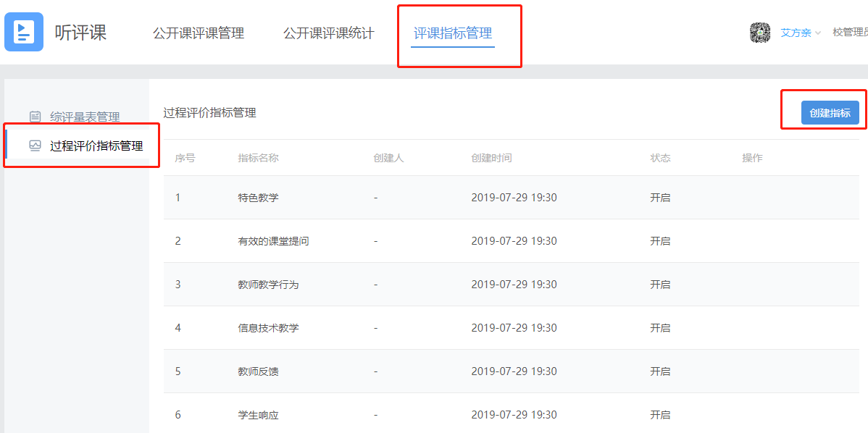
Task: Click the 教师反馈 indicator name
Action: pos(258,371)
